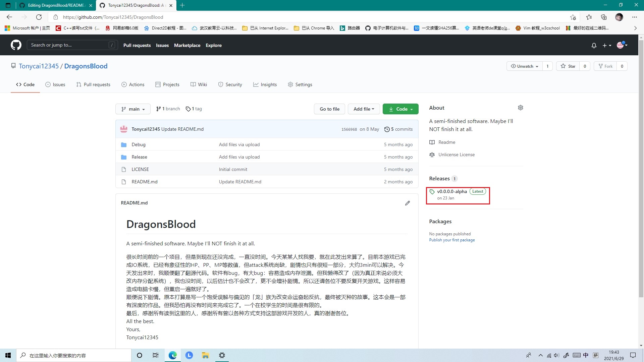Expand the main branch dropdown

[x=133, y=109]
